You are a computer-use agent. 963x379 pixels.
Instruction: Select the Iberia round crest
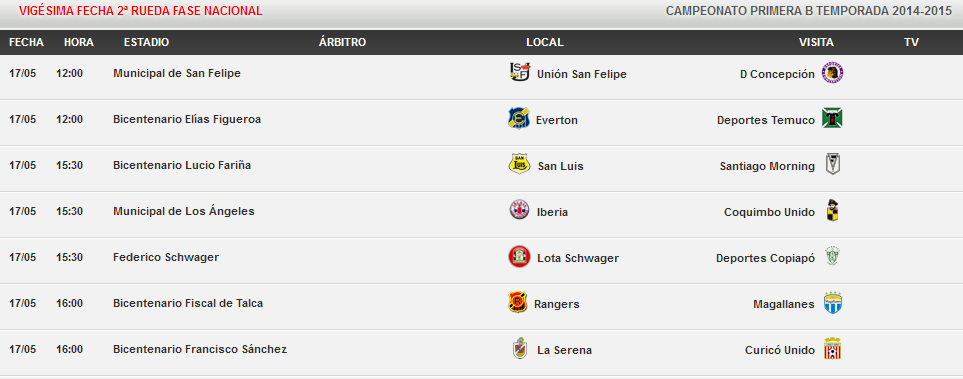519,210
